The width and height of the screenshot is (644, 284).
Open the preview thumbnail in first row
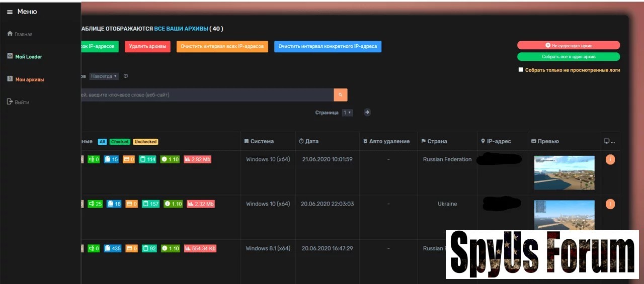pyautogui.click(x=564, y=172)
